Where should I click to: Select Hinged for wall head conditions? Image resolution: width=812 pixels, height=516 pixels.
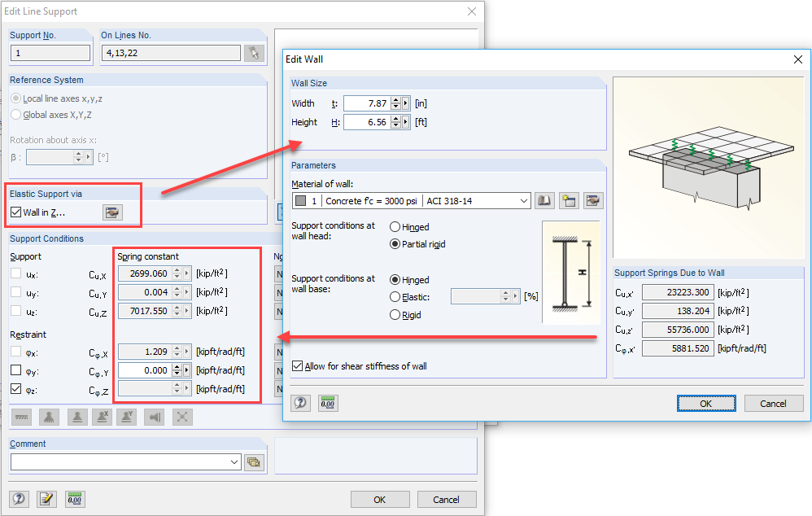[x=395, y=227]
